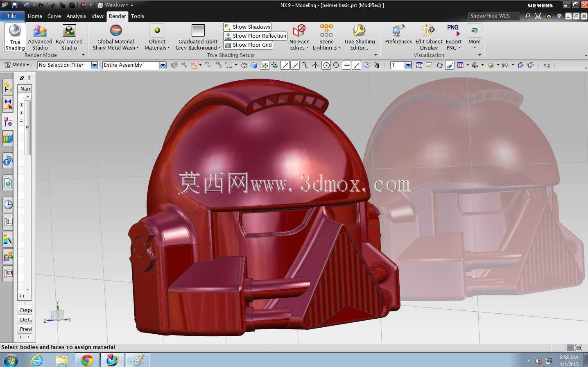
Task: Activate True Shading render mode
Action: pyautogui.click(x=15, y=37)
